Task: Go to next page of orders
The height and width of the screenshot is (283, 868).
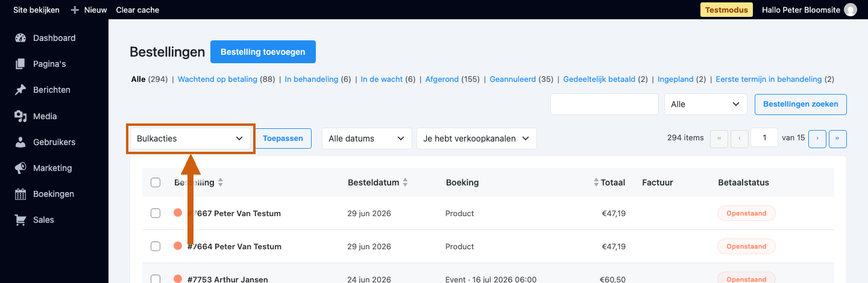Action: click(x=817, y=138)
